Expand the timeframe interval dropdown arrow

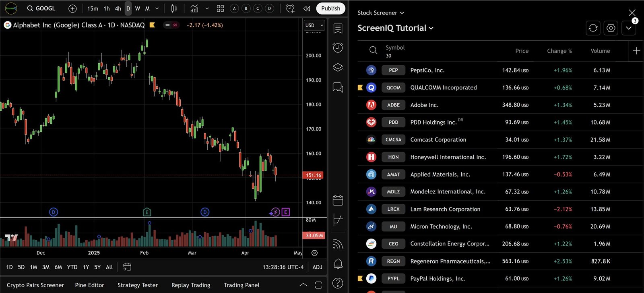click(x=157, y=8)
